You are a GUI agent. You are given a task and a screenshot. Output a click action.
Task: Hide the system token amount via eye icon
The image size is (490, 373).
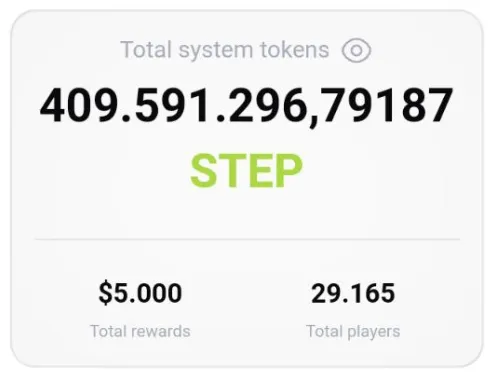point(356,50)
